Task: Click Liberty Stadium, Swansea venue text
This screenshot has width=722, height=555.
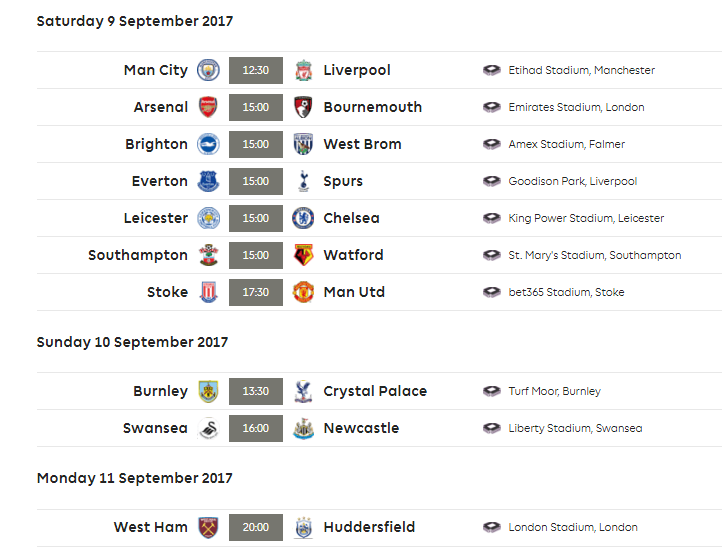Action: [x=575, y=428]
